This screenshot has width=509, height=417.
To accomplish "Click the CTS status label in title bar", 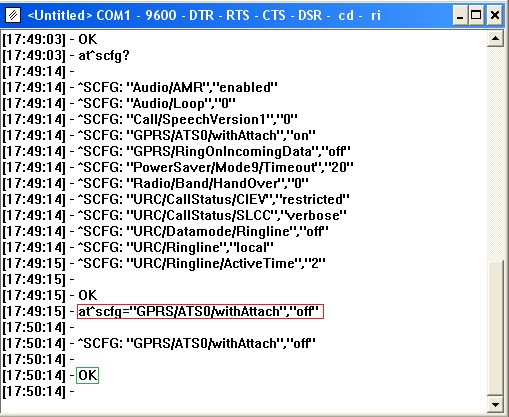I will (274, 15).
